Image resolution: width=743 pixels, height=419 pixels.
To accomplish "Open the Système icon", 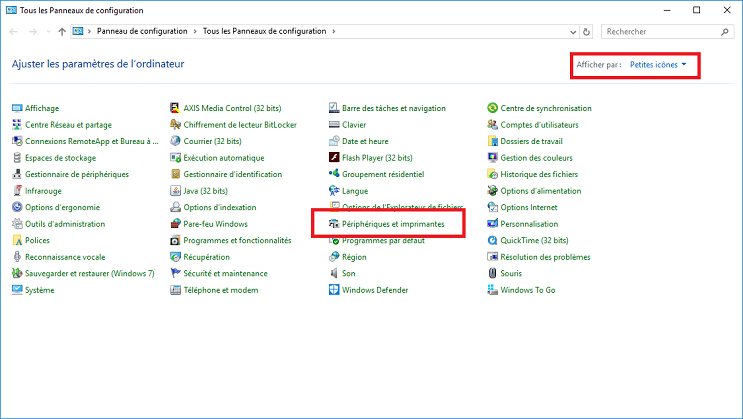I will point(17,290).
